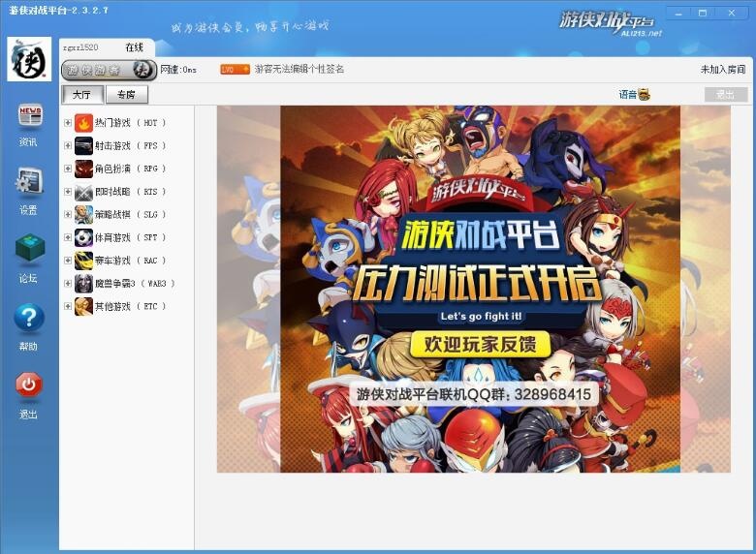Click the 游侠游客 guest button
Viewport: 756px width, 554px height.
(109, 70)
